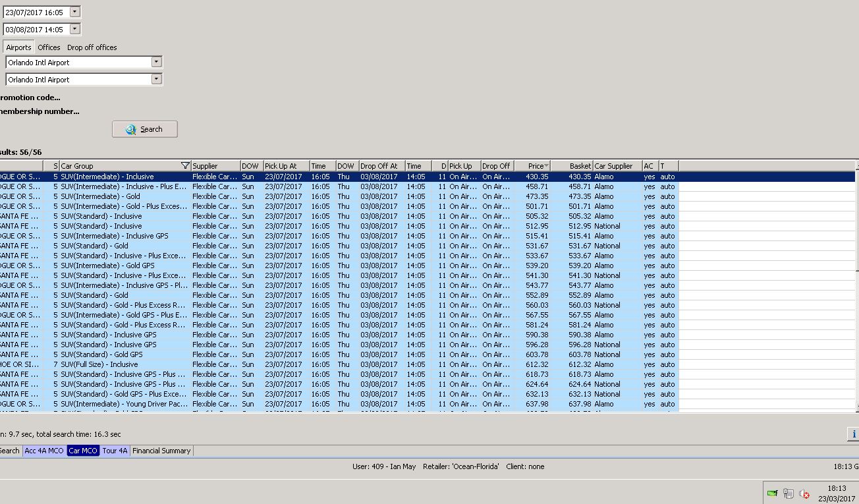Viewport: 859px width, 504px height.
Task: Click the blue info icon button
Action: (x=854, y=434)
